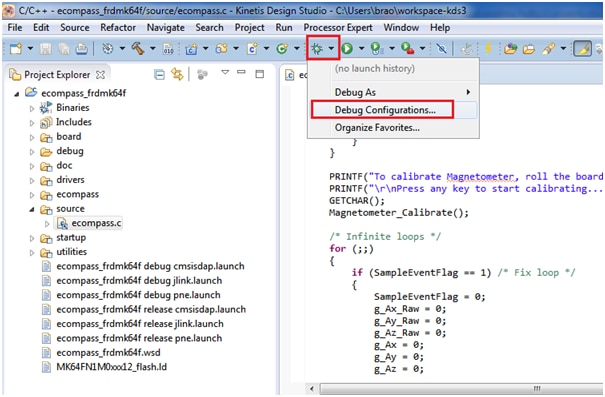Click the yellow lightning flash icon
Viewport: 605px width, 397px height.
point(488,49)
